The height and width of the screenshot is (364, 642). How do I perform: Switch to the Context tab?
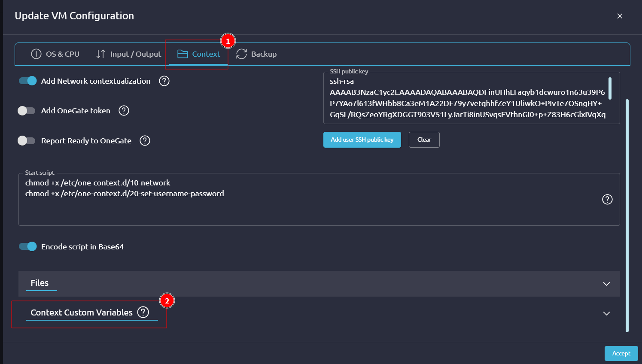click(x=199, y=54)
